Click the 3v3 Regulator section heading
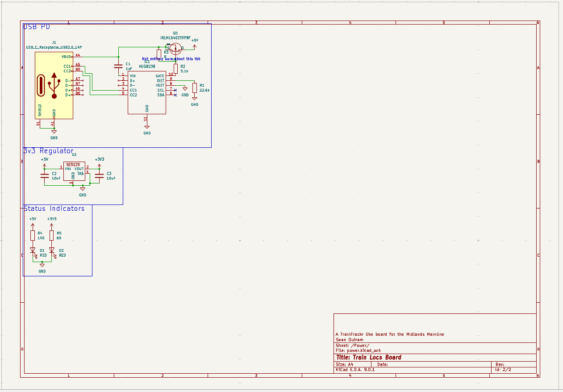 (x=48, y=150)
